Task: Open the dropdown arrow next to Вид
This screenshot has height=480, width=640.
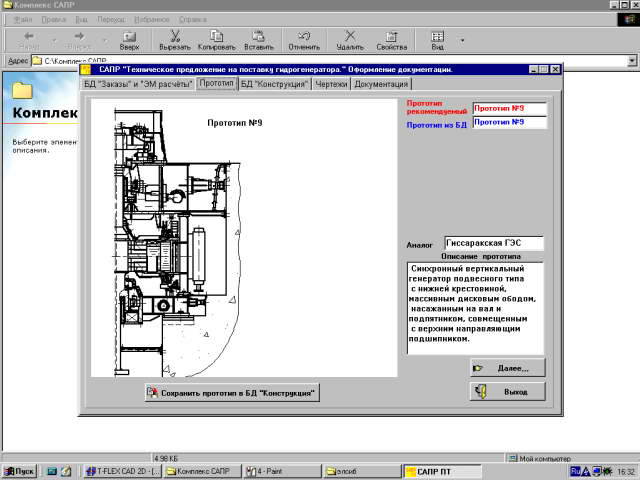Action: click(462, 40)
